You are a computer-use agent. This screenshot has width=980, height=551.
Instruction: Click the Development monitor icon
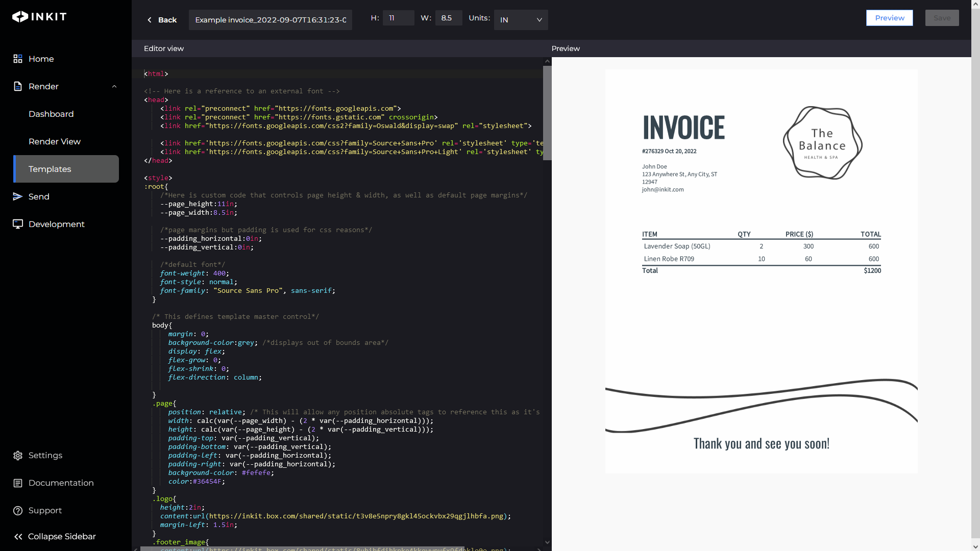coord(18,224)
